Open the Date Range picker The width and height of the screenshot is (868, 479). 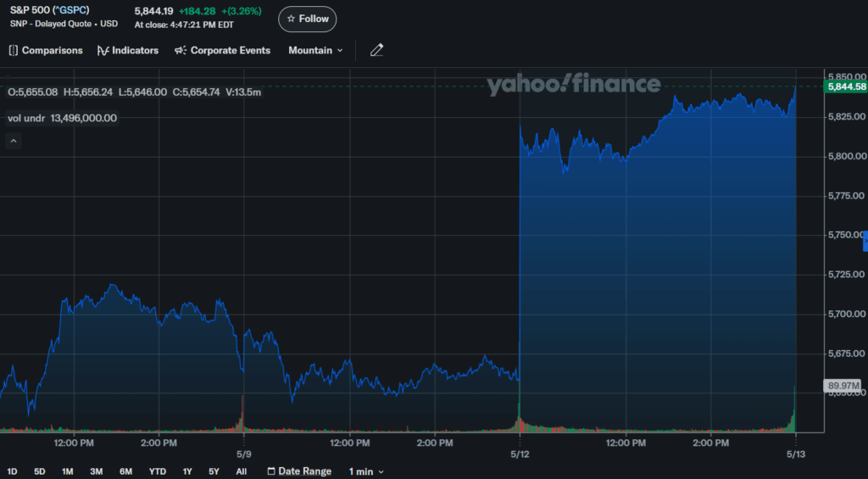299,471
